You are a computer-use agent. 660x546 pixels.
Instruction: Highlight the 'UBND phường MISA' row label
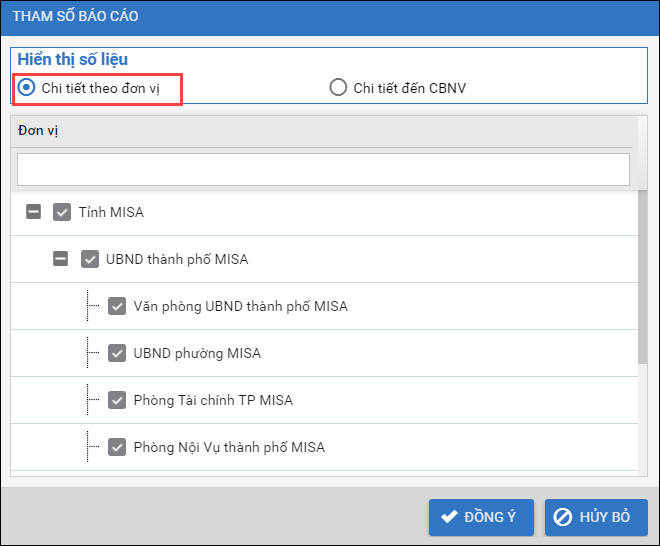[x=197, y=353]
